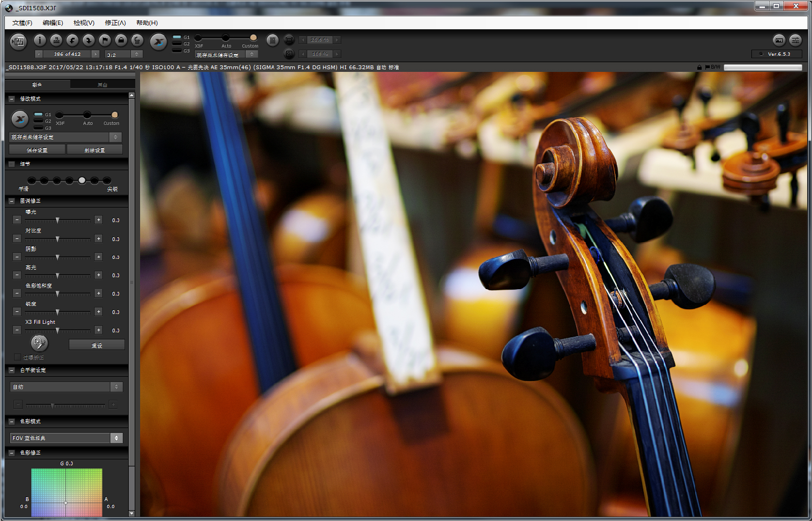The width and height of the screenshot is (812, 521).
Task: Select X3F mode in adjustment panel
Action: (60, 115)
